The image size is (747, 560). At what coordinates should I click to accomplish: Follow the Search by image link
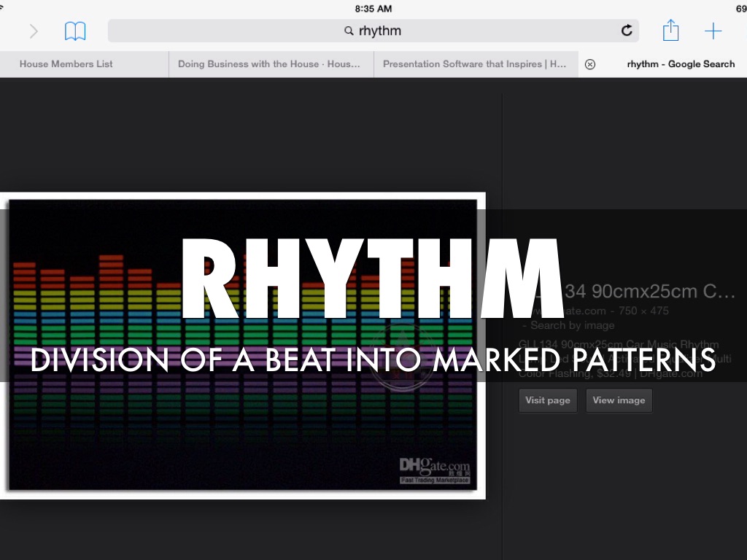coord(562,325)
